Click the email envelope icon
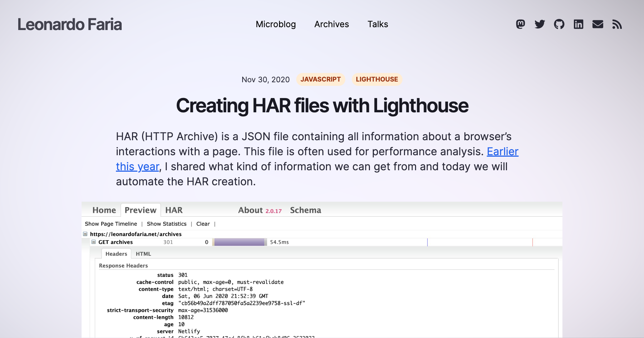 click(x=598, y=24)
